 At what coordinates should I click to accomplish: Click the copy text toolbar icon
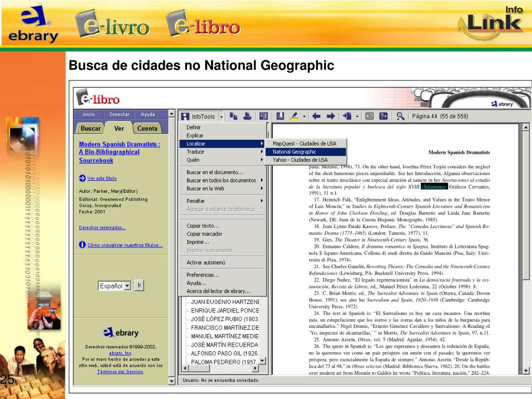[233, 116]
